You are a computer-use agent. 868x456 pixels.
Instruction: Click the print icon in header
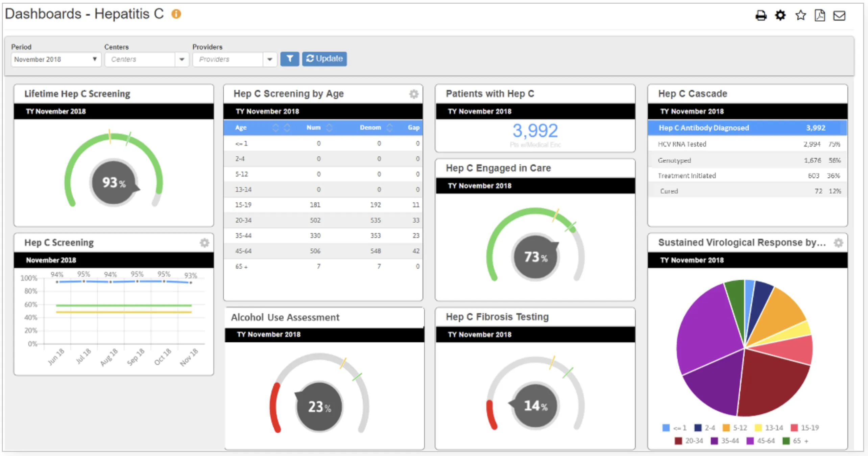click(761, 16)
